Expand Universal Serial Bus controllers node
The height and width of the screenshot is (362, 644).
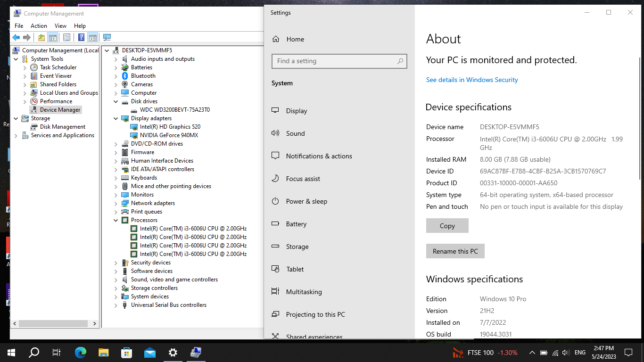tap(116, 305)
